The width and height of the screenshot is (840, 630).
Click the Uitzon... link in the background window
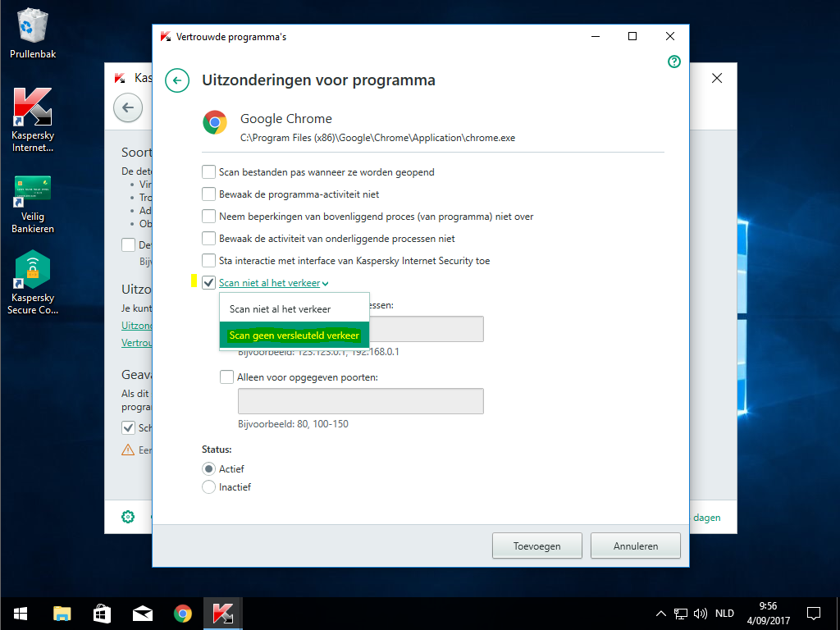click(137, 325)
